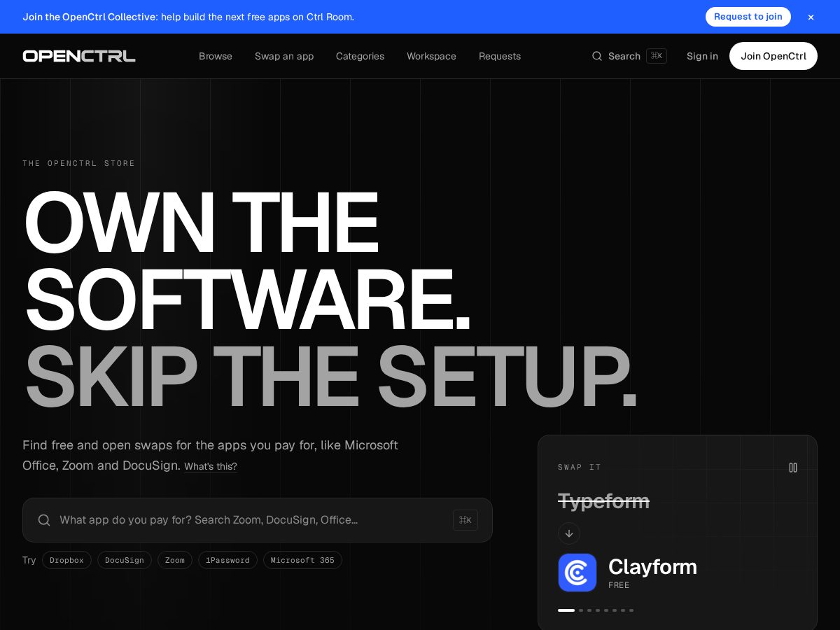Open the Clayform app title
840x630 pixels.
click(x=652, y=566)
